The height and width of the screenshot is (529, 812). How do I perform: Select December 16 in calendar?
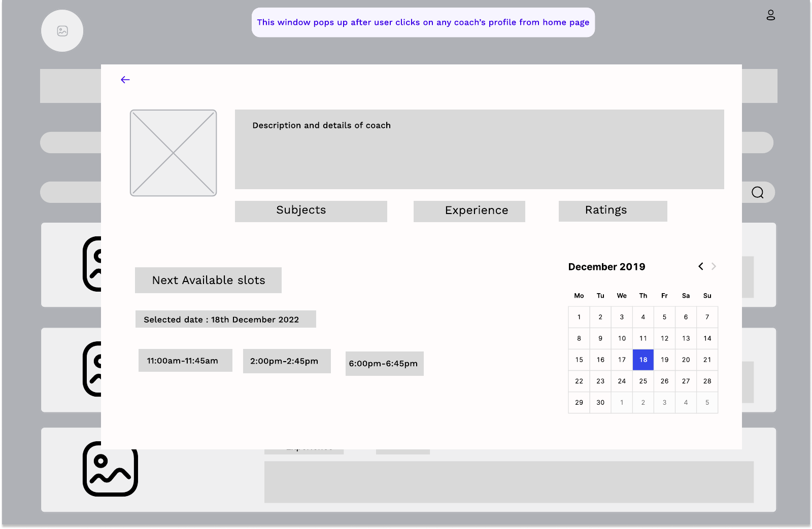click(x=600, y=360)
